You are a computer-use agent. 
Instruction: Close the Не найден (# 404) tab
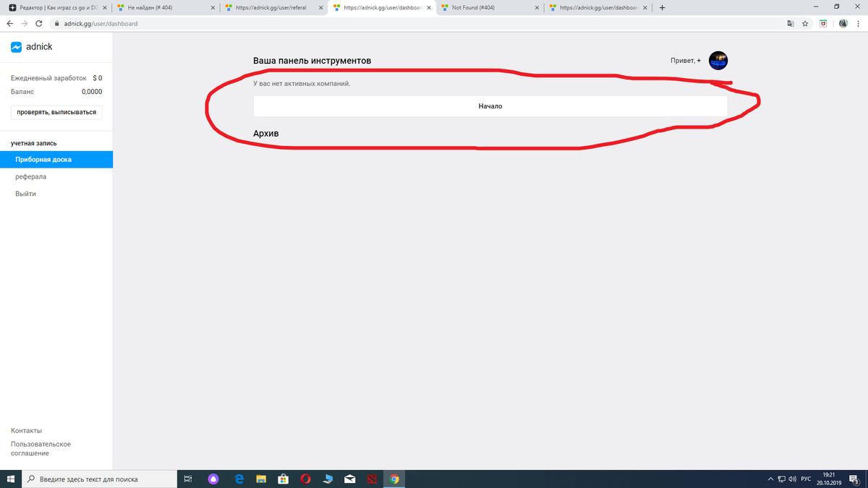[x=212, y=8]
